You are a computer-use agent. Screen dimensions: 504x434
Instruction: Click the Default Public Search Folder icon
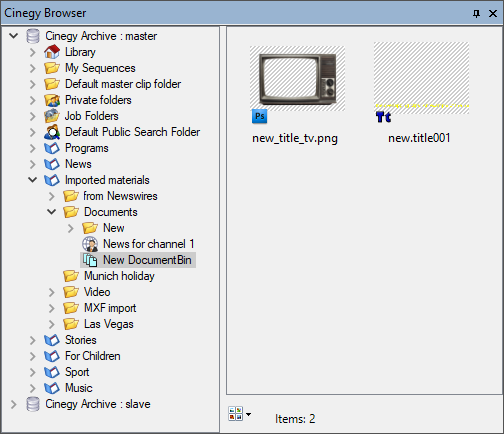pos(52,132)
